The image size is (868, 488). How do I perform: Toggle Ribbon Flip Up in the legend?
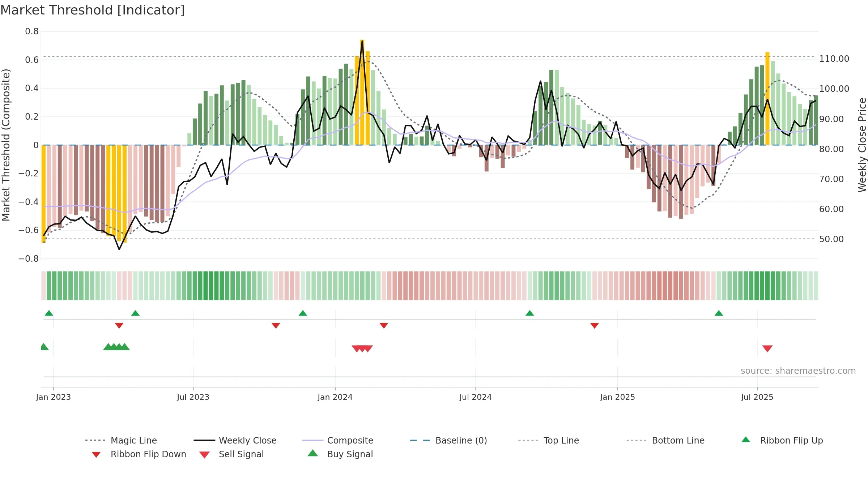click(782, 440)
